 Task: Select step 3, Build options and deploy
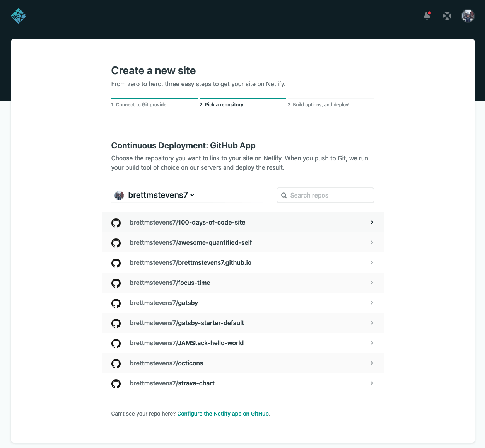[319, 104]
